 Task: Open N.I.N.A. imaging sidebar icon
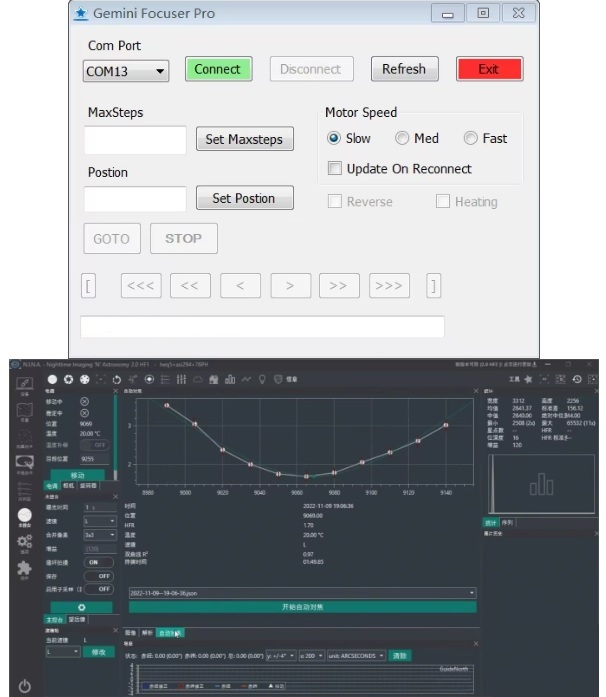coord(24,516)
